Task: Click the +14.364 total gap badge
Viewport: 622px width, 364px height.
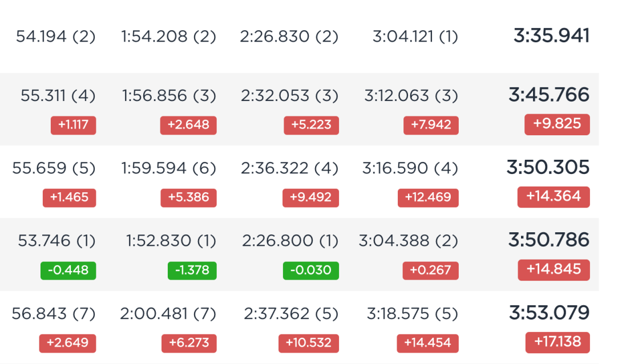Action: [x=554, y=197]
